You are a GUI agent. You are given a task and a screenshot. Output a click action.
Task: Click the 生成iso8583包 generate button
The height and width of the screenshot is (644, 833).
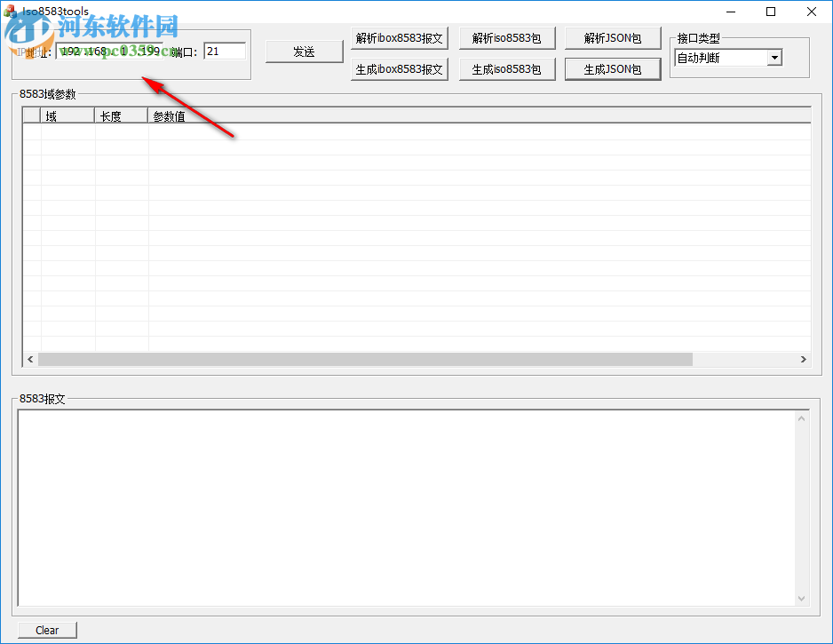click(506, 68)
